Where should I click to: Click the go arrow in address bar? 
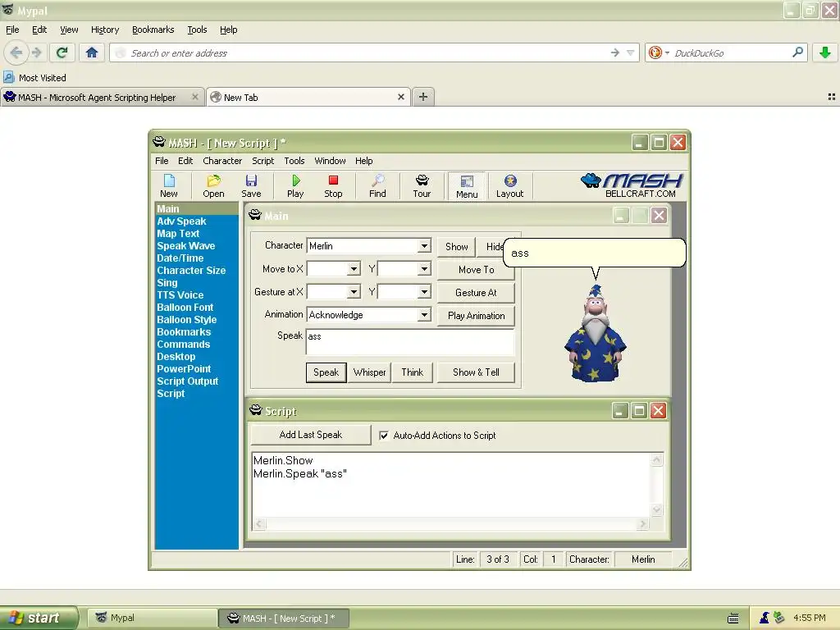[x=614, y=52]
